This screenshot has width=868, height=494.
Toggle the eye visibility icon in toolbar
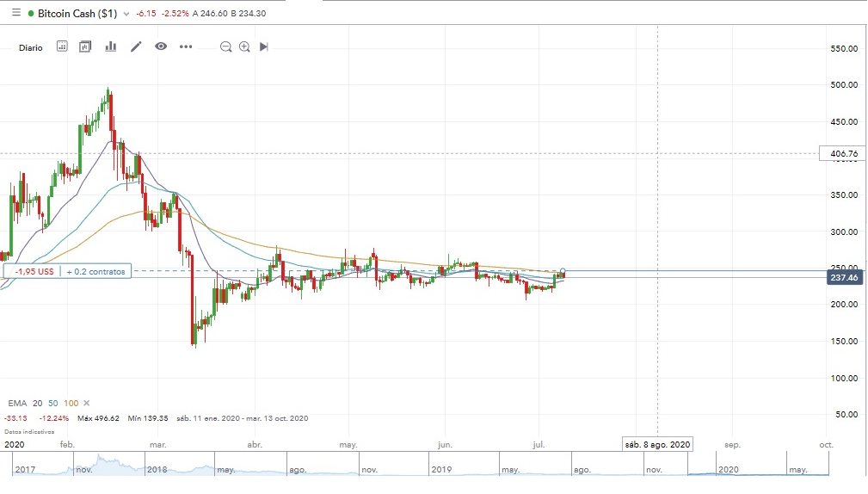(x=161, y=46)
